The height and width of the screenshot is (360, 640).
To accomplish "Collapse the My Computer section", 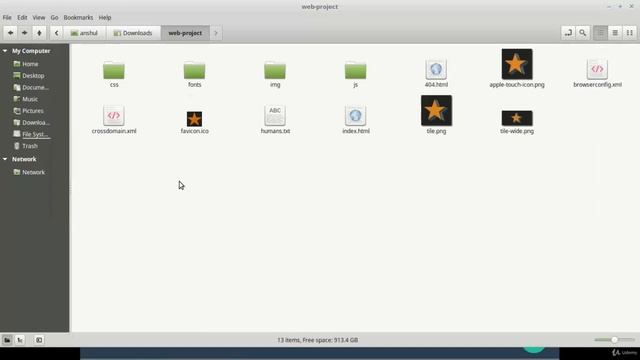I will [x=5, y=51].
